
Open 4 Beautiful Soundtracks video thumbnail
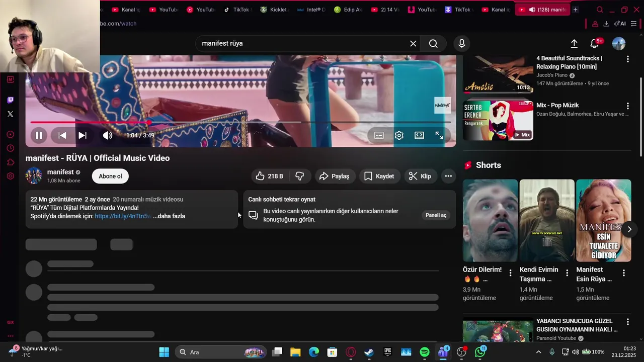coord(498,74)
